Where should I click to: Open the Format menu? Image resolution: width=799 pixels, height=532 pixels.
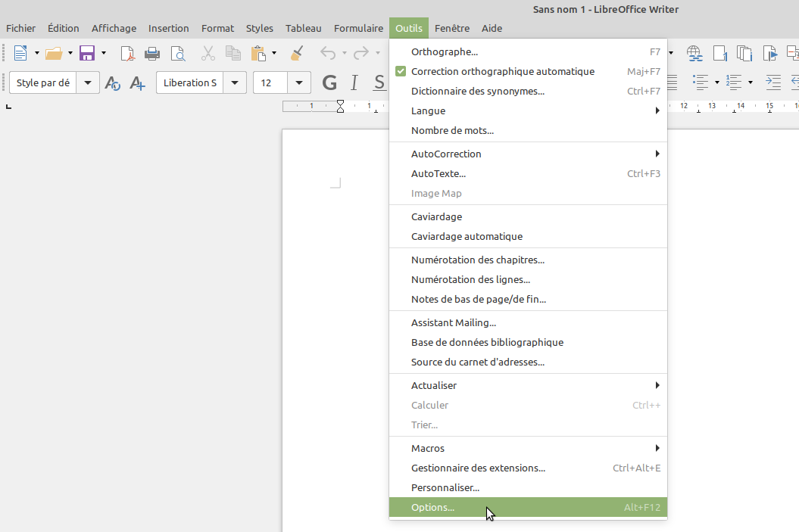pos(217,28)
